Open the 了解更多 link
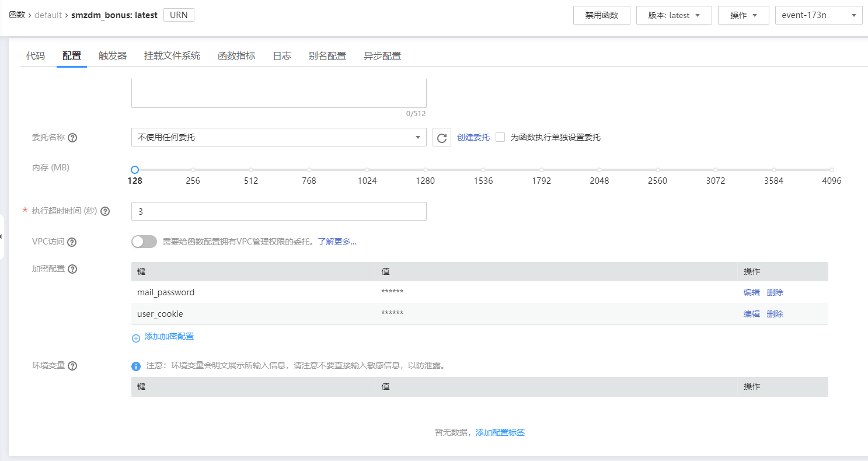Viewport: 868px width, 461px height. (337, 242)
